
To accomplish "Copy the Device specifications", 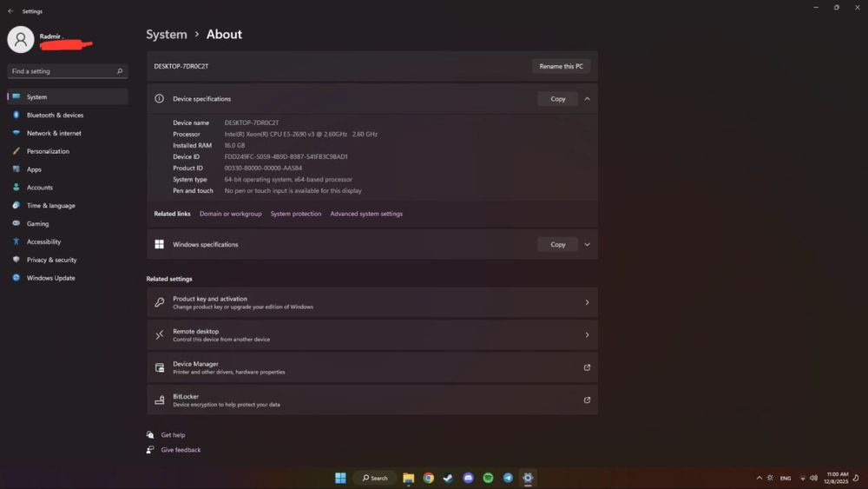I will click(557, 98).
